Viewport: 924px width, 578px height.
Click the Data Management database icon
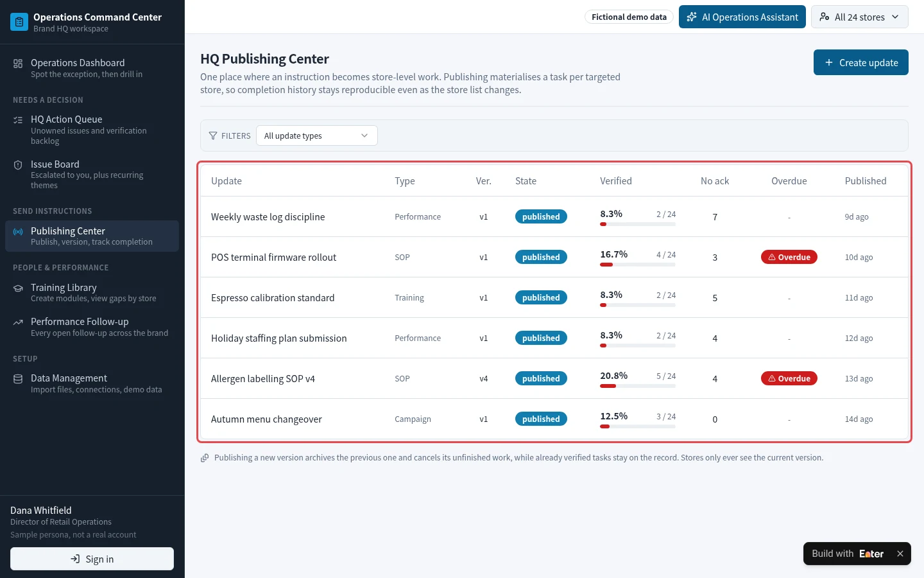[18, 378]
